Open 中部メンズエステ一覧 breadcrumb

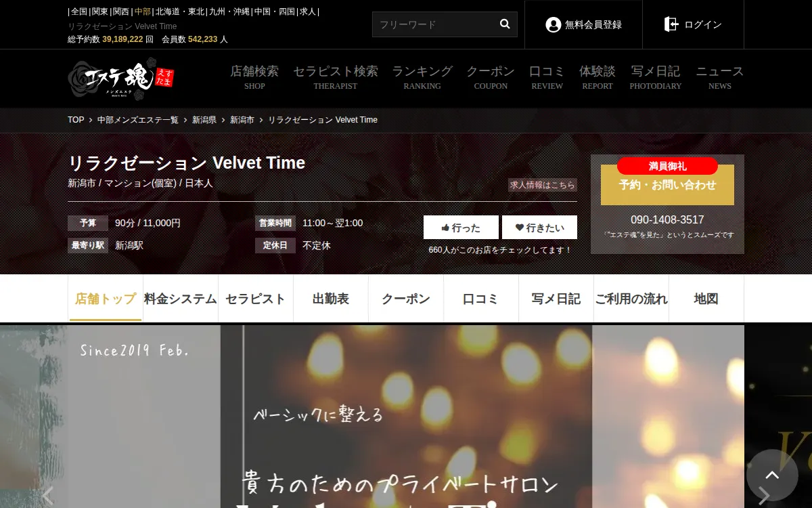point(138,120)
